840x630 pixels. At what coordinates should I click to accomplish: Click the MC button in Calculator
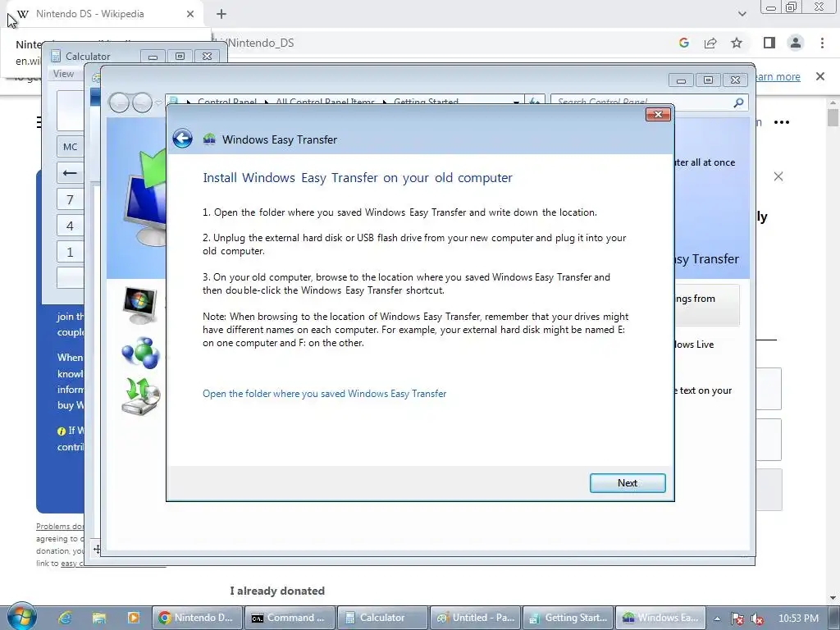click(x=71, y=147)
